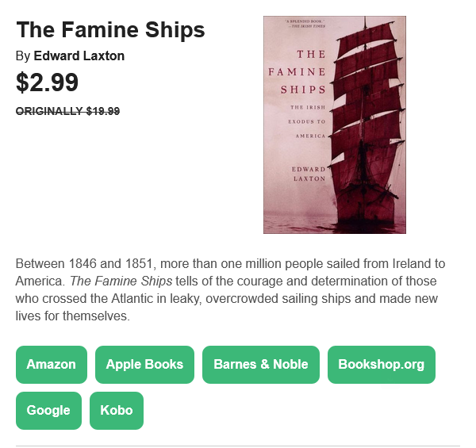Click the Irish Exodus to America subtitle
476x448 pixels.
point(307,121)
